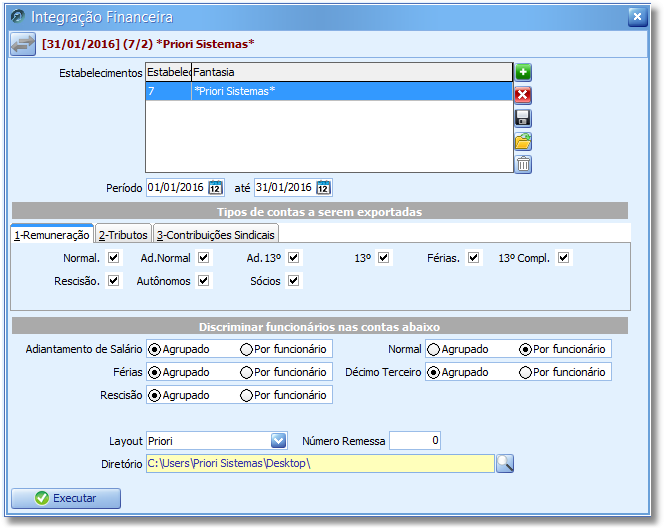The height and width of the screenshot is (531, 665).
Task: Uncheck the Rescisão. checkbox
Action: pos(113,280)
